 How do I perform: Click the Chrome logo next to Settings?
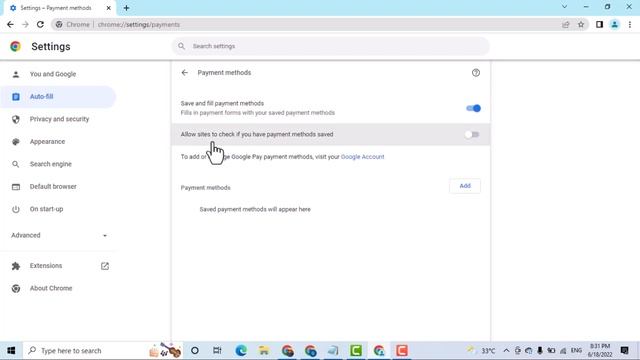[16, 47]
